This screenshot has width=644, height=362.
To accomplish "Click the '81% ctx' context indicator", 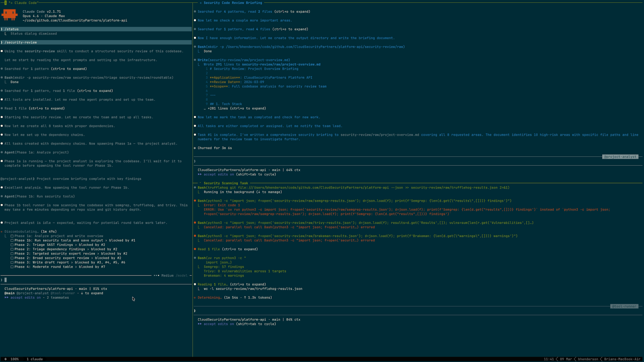I will point(100,289).
